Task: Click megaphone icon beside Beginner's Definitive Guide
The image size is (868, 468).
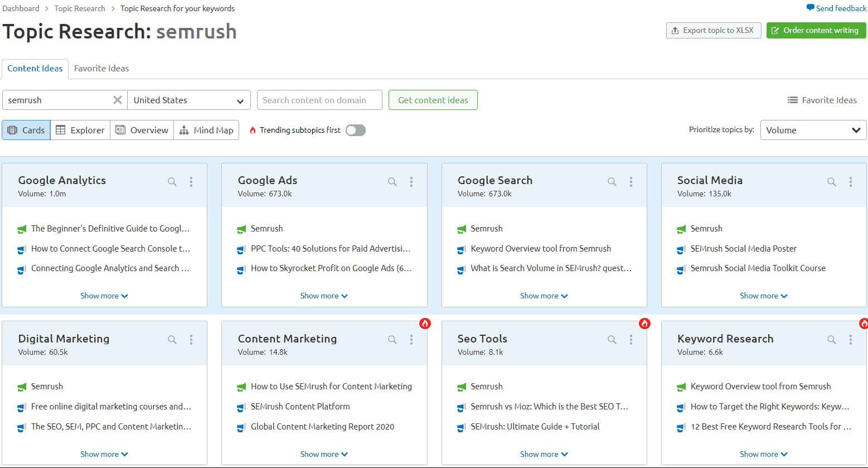Action: click(22, 229)
